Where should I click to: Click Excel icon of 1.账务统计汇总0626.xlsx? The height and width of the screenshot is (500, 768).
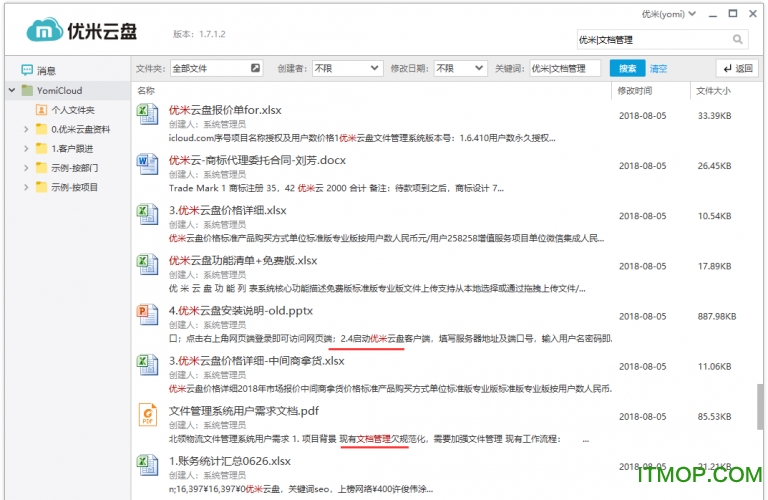click(x=147, y=465)
